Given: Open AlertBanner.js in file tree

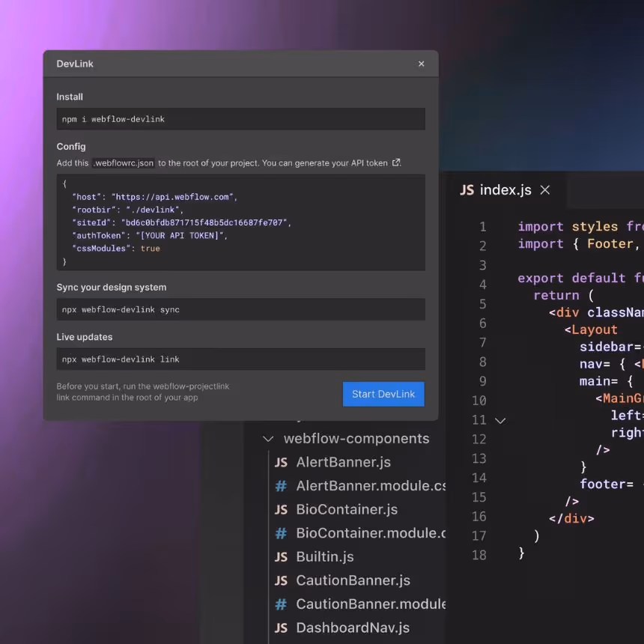Looking at the screenshot, I should [344, 463].
